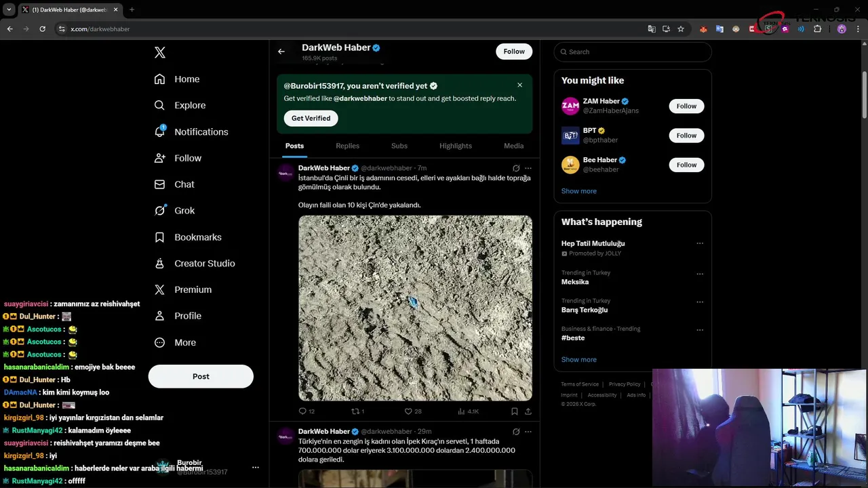Image resolution: width=868 pixels, height=488 pixels.
Task: Bookmark the first post
Action: pyautogui.click(x=515, y=411)
